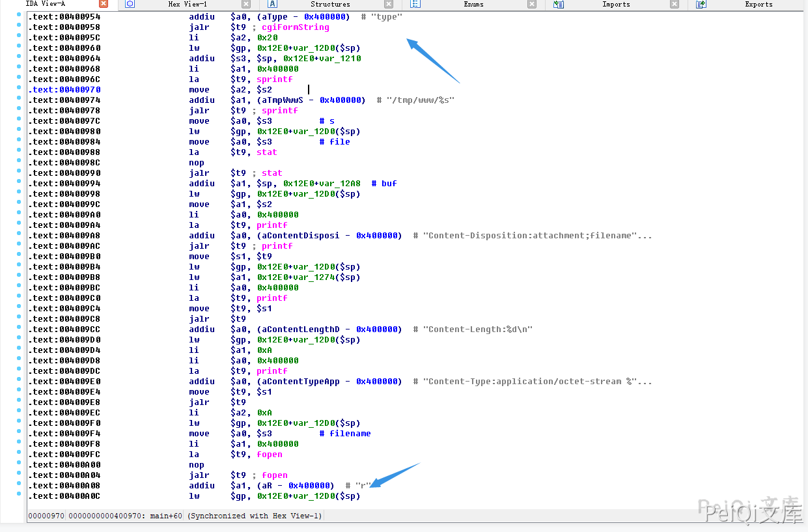This screenshot has height=532, width=808.
Task: Click the Hex View-1 tab icon
Action: [130, 4]
